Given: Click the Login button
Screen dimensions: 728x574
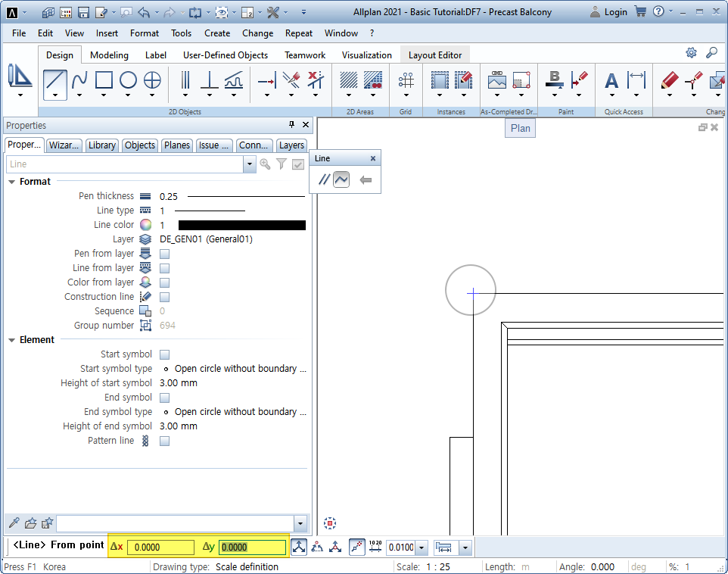Looking at the screenshot, I should tap(608, 12).
